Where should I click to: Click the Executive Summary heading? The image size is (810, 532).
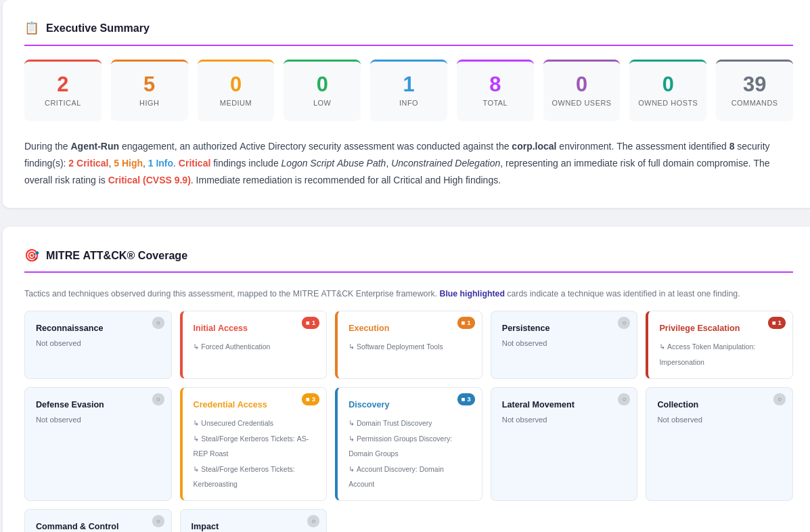click(97, 28)
